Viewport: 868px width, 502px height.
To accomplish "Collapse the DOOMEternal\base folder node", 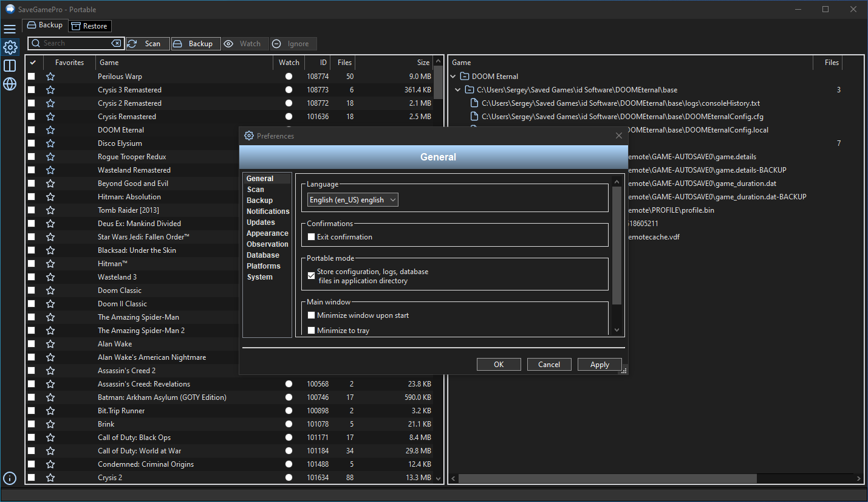I will point(458,90).
